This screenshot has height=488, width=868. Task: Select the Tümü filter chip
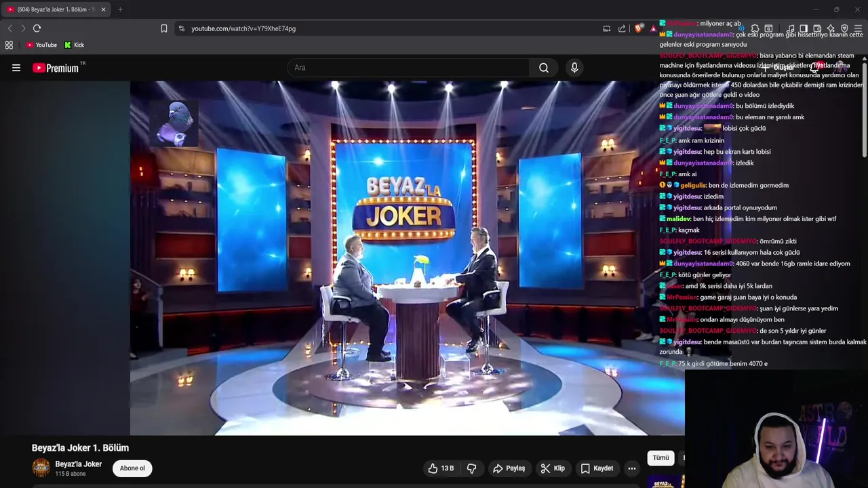click(660, 458)
